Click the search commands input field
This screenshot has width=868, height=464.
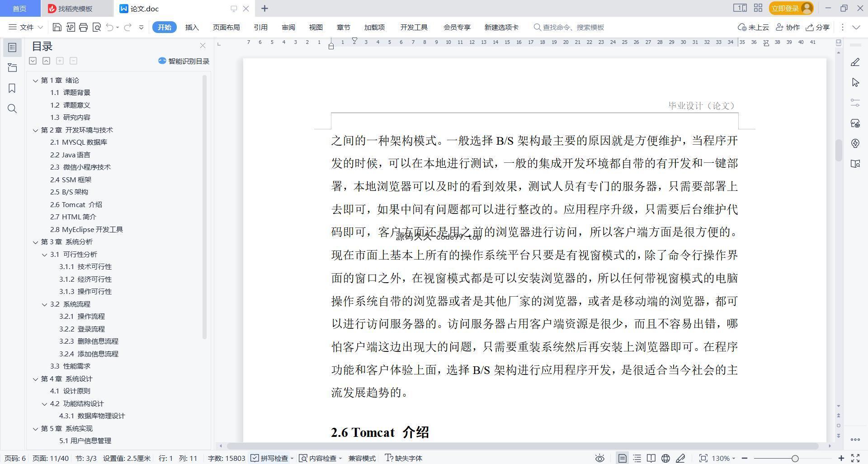click(573, 28)
